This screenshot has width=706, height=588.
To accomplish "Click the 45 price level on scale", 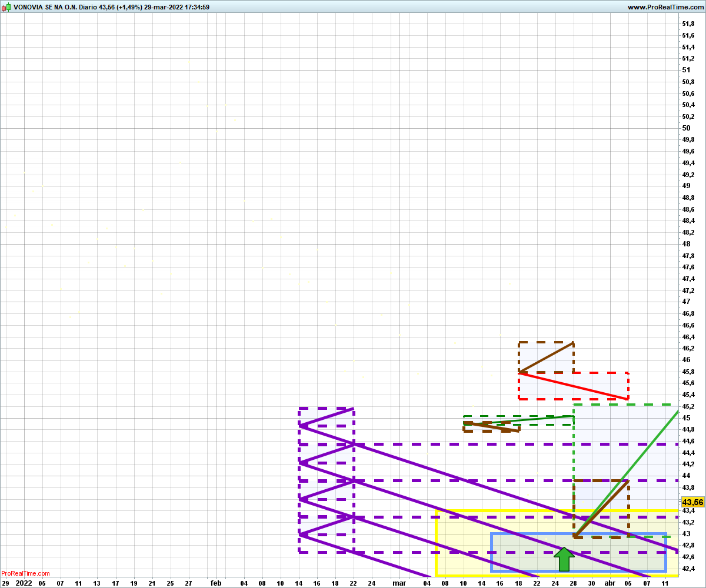I will point(686,417).
